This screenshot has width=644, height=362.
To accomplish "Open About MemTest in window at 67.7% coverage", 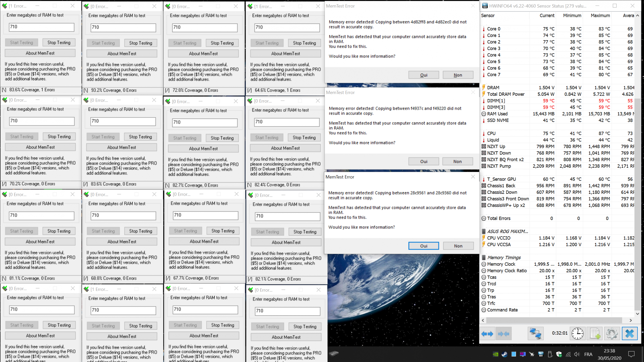I will coord(204,241).
